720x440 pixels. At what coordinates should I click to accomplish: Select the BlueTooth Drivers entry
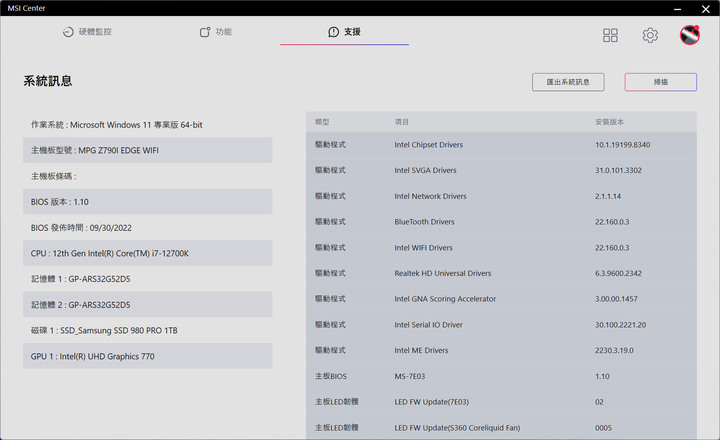click(501, 222)
